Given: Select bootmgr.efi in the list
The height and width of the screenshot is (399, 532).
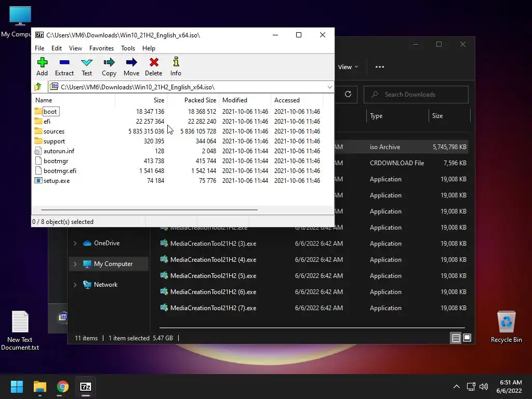Looking at the screenshot, I should tap(56, 170).
